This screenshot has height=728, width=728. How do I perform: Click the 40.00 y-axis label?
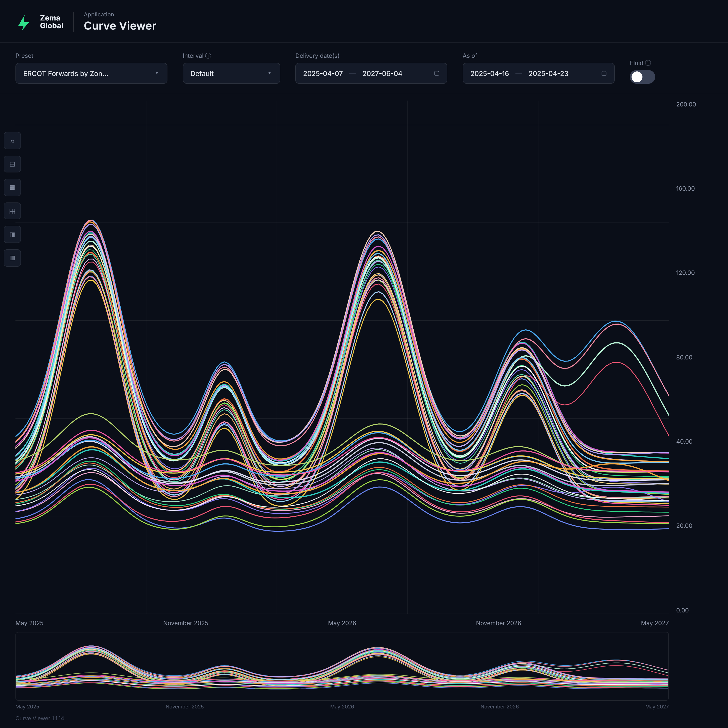tap(684, 441)
